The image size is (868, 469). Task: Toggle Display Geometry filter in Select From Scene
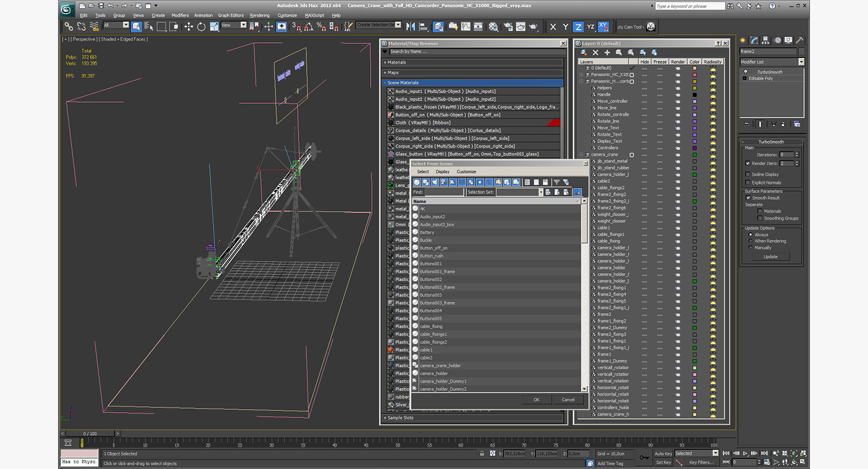point(416,182)
